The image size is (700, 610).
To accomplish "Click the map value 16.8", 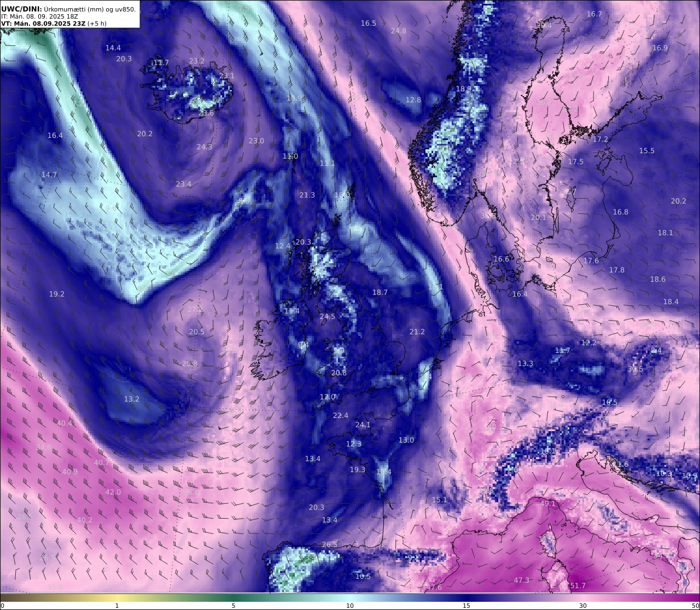I will (621, 212).
